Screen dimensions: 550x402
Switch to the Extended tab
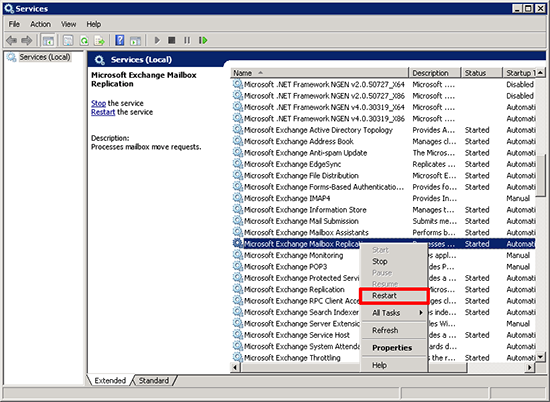[110, 381]
